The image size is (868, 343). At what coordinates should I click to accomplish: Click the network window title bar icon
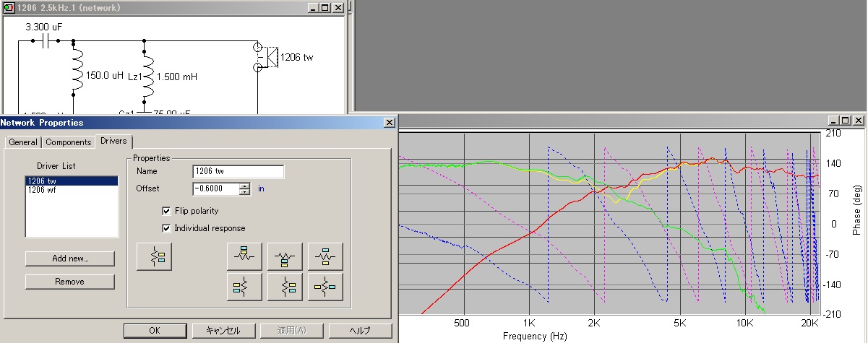tap(8, 7)
